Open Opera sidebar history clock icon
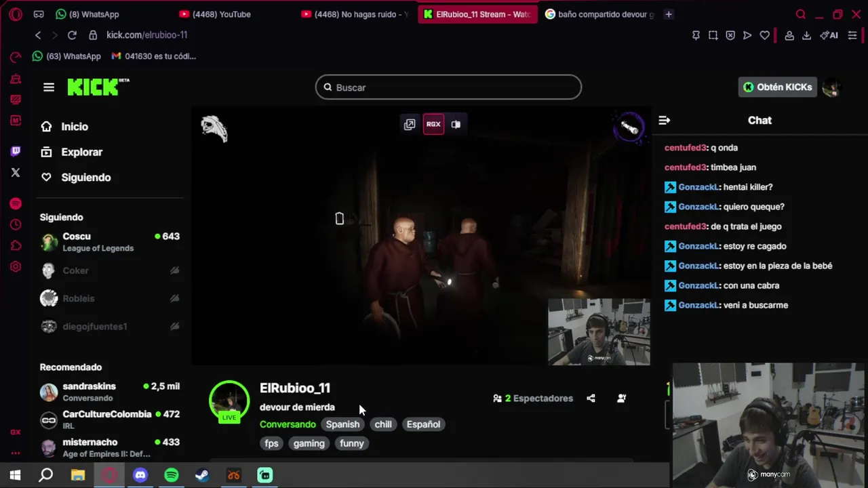Image resolution: width=868 pixels, height=488 pixels. 16,224
